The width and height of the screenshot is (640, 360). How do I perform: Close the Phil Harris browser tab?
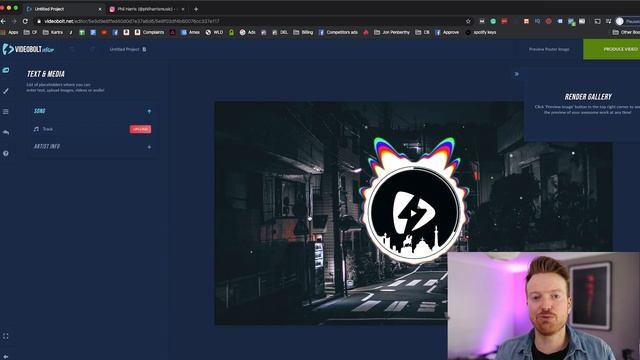pos(183,9)
